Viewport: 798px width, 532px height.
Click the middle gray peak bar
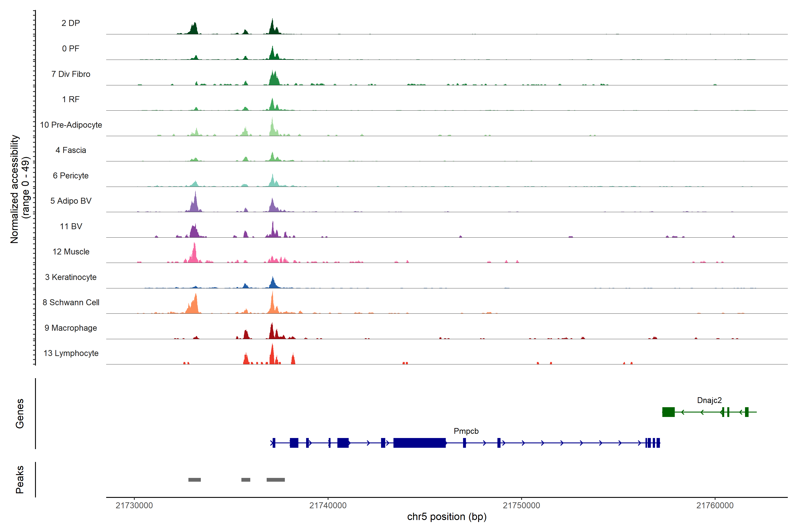[246, 480]
